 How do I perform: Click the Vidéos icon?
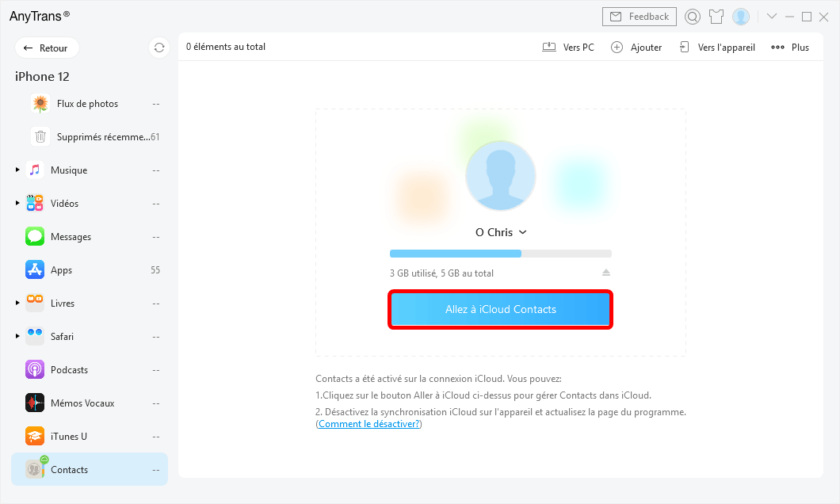35,204
